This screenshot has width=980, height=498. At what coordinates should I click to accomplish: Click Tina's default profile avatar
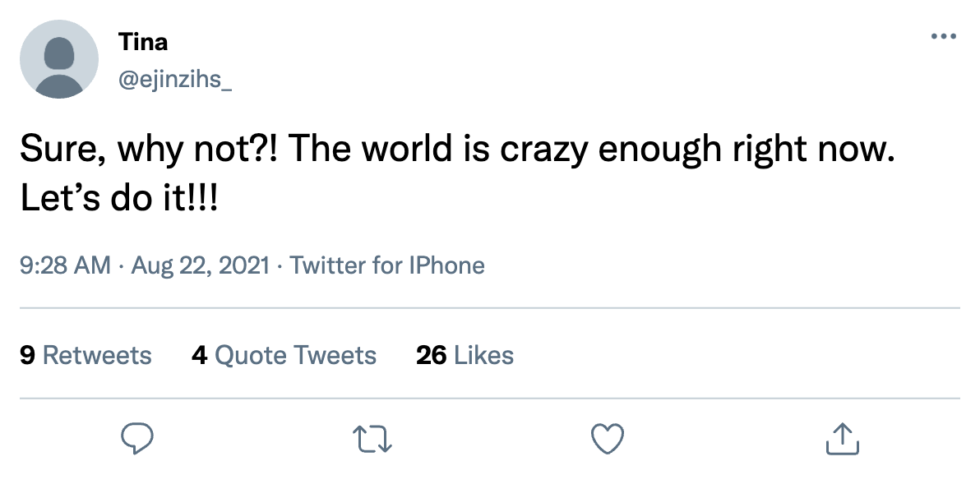tap(59, 59)
